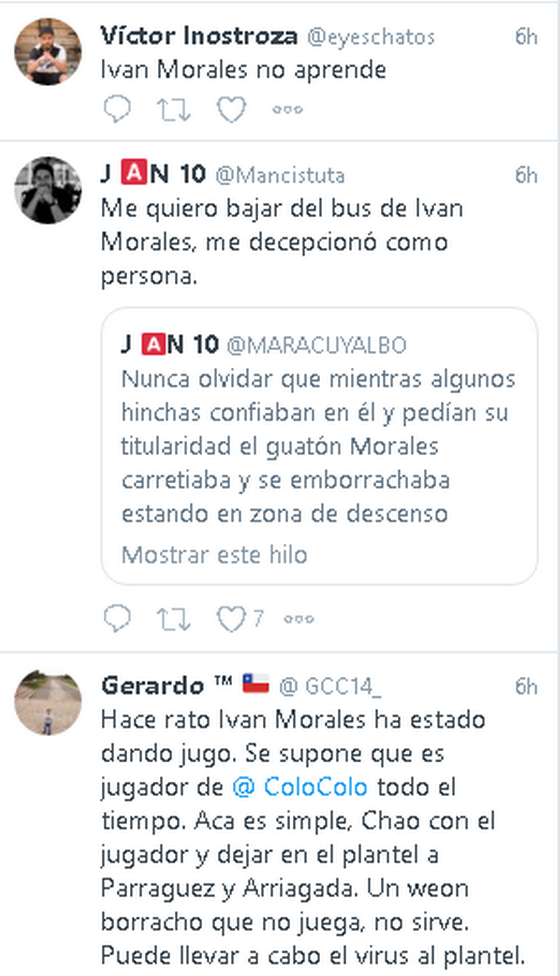Open the @Mancistuta avatar image

coord(48,190)
